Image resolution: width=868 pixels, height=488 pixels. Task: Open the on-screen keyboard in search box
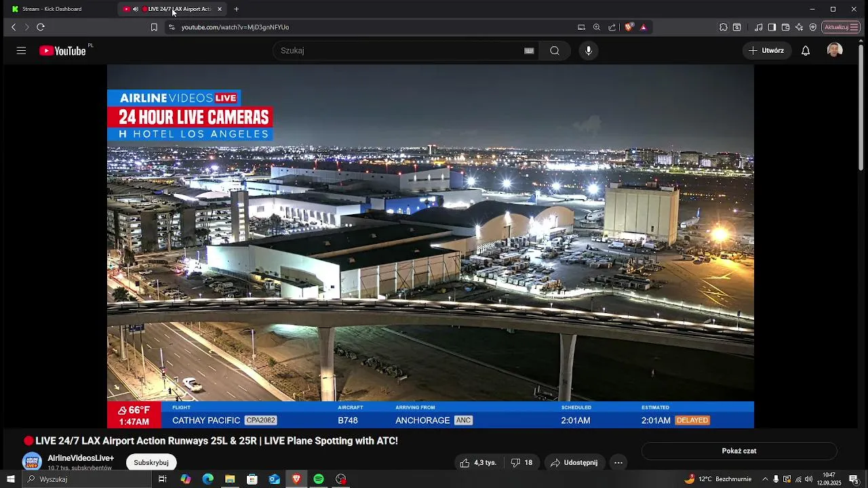click(x=529, y=51)
